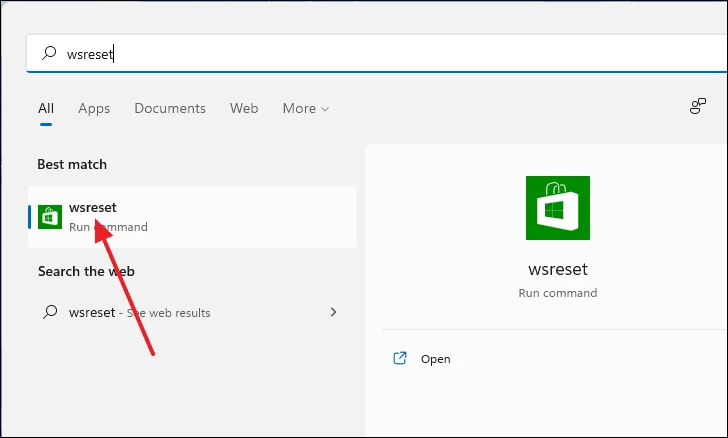Image resolution: width=728 pixels, height=438 pixels.
Task: Click the 'Search the web' heading
Action: 86,271
